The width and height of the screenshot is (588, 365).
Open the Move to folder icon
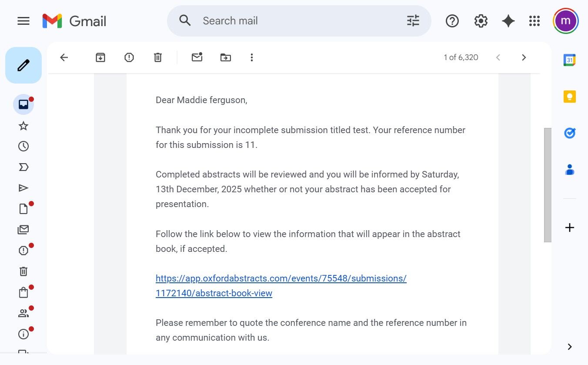(226, 57)
